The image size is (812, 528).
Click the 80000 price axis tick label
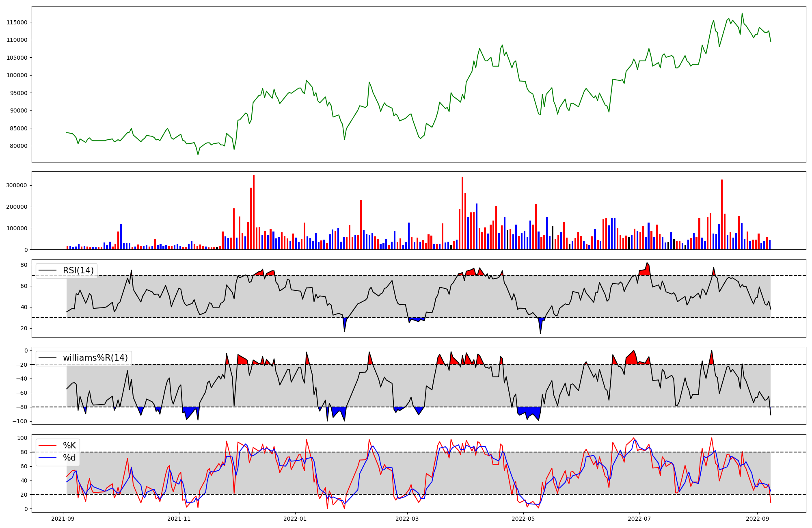(19, 146)
